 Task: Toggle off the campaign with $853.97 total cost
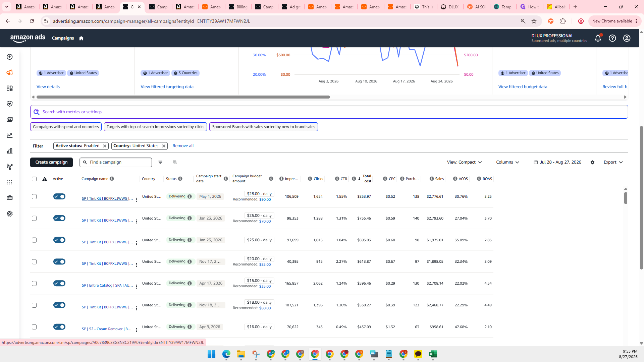59,196
